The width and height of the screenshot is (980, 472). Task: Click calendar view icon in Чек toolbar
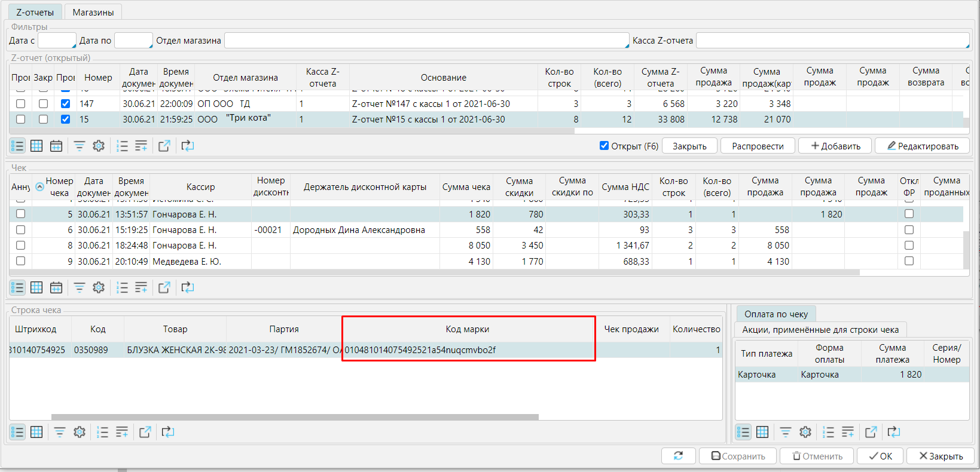(x=56, y=287)
